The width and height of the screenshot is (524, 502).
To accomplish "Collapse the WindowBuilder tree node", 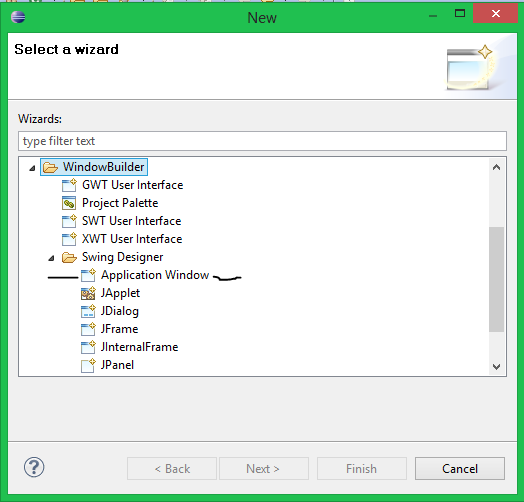I will [32, 168].
